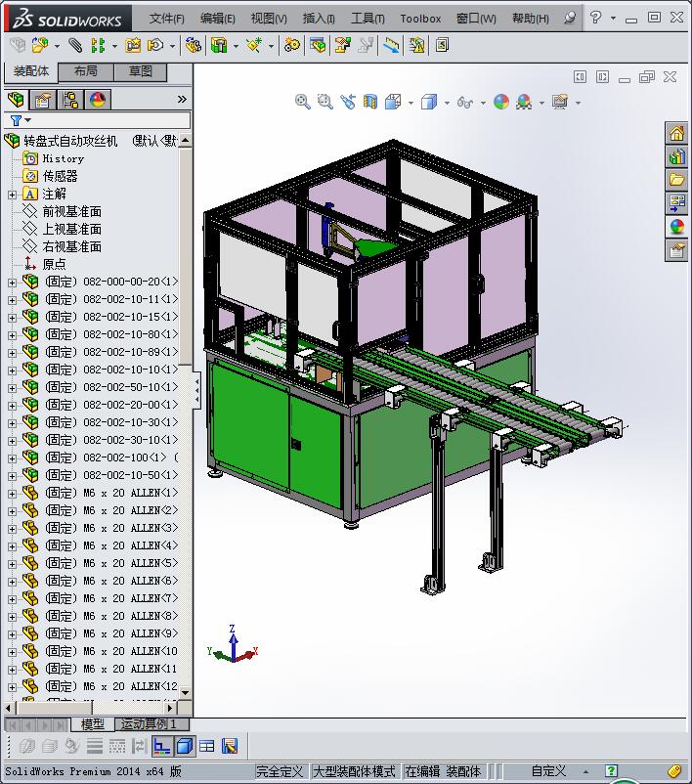Open View Palette icon in task pane
This screenshot has height=784, width=692.
[676, 202]
